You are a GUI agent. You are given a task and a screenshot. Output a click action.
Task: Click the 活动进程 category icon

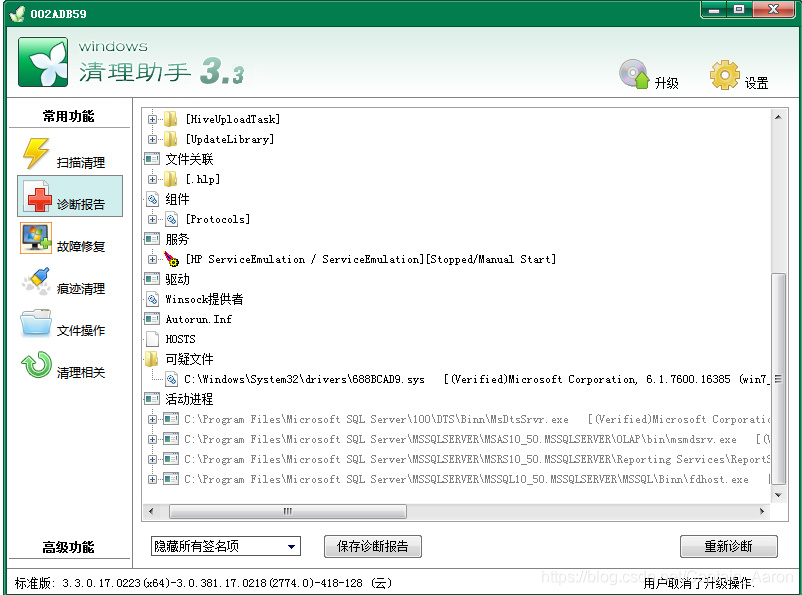point(152,399)
